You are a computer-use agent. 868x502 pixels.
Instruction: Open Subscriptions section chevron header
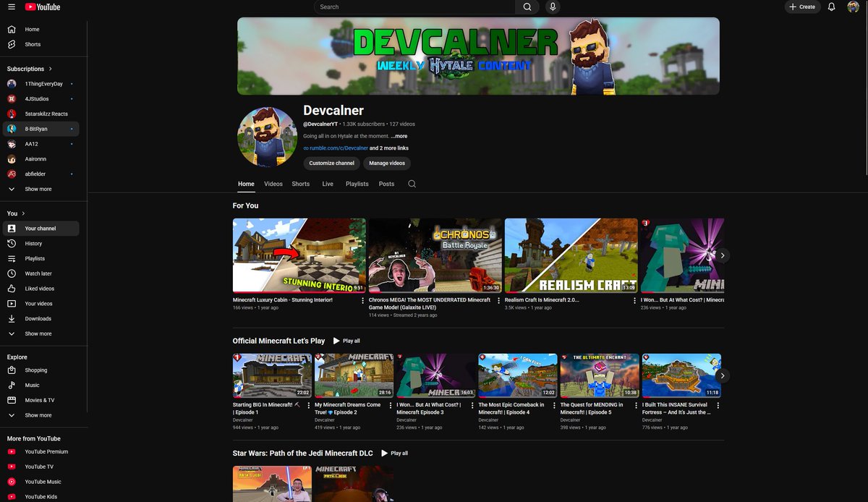[x=30, y=69]
